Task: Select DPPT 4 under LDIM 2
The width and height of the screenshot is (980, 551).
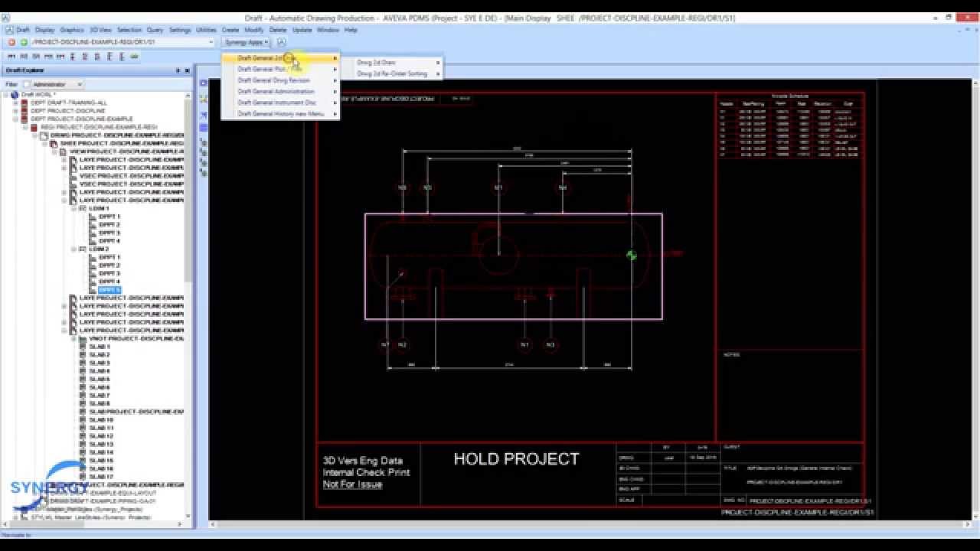Action: tap(109, 282)
